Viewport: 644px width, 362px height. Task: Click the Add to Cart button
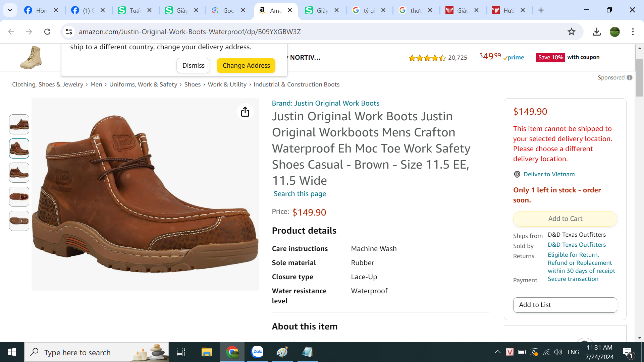coord(565,219)
